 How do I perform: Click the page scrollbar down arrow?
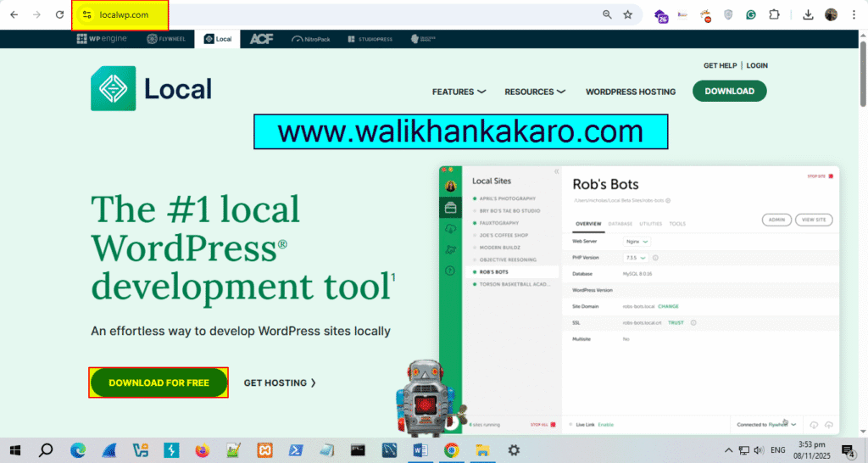[863, 432]
